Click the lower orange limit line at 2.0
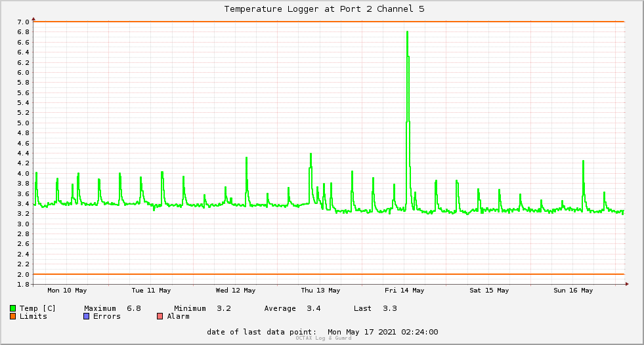Screen dimensions: 644x345 pyautogui.click(x=329, y=274)
